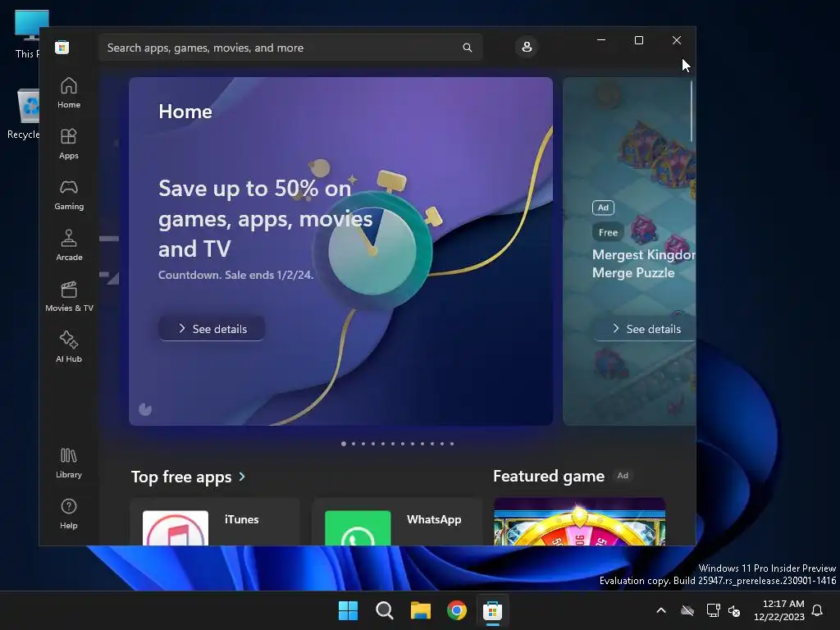Click the search magnifier icon
The width and height of the screenshot is (840, 630).
click(467, 48)
